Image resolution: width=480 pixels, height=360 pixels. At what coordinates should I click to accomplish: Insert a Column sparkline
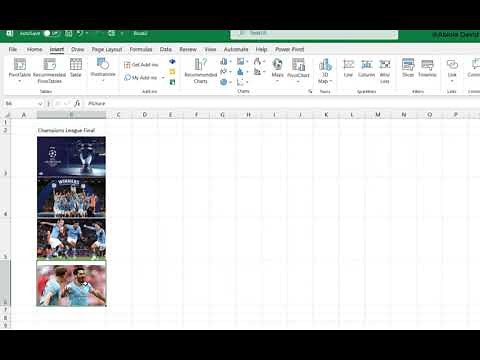(367, 68)
